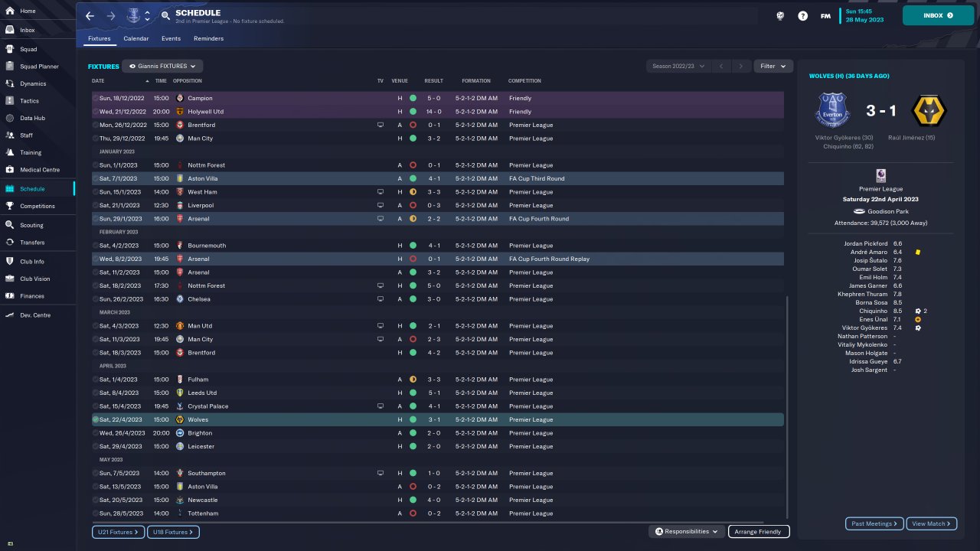The height and width of the screenshot is (551, 980).
Task: Switch to the Fixtures tab
Action: pos(100,38)
